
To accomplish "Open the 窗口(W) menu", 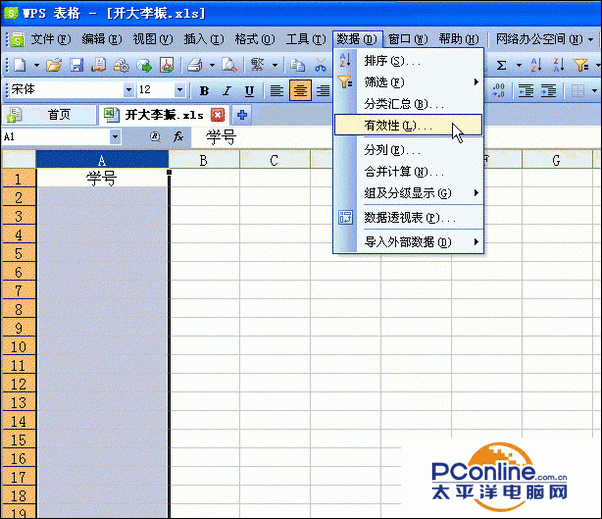I will point(408,39).
